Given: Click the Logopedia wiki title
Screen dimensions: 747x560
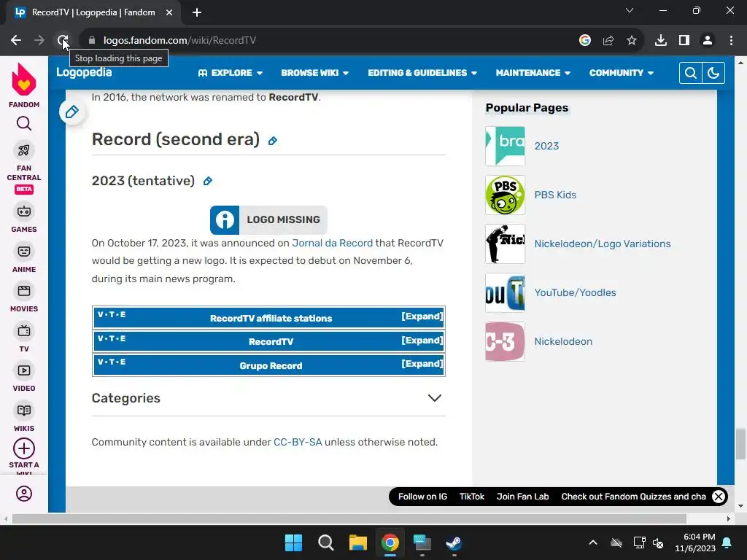Looking at the screenshot, I should pos(84,72).
